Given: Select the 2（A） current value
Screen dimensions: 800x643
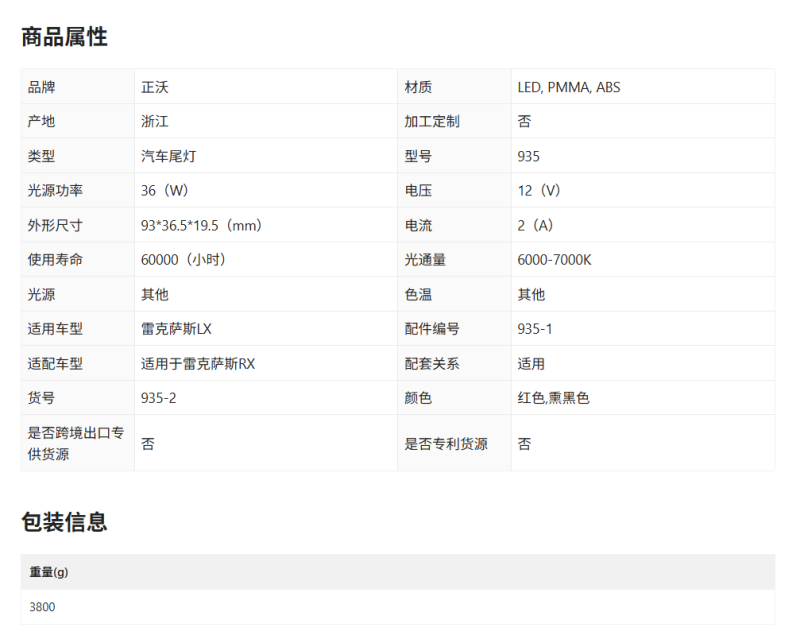Looking at the screenshot, I should click(x=535, y=225).
